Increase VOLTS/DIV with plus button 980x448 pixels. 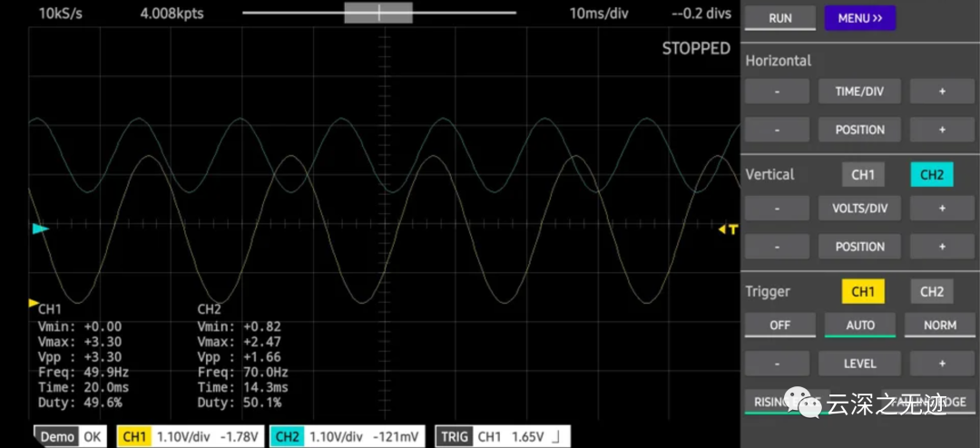point(942,208)
